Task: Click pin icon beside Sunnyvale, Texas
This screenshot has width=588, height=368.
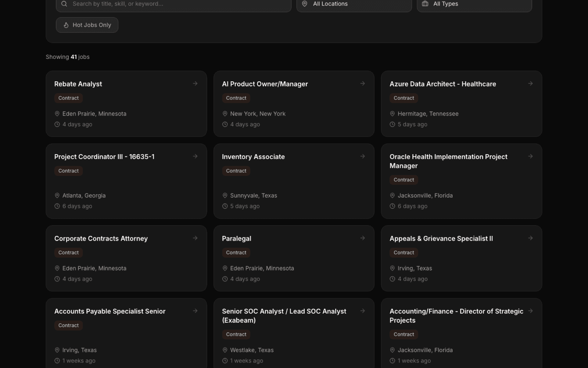Action: [225, 195]
